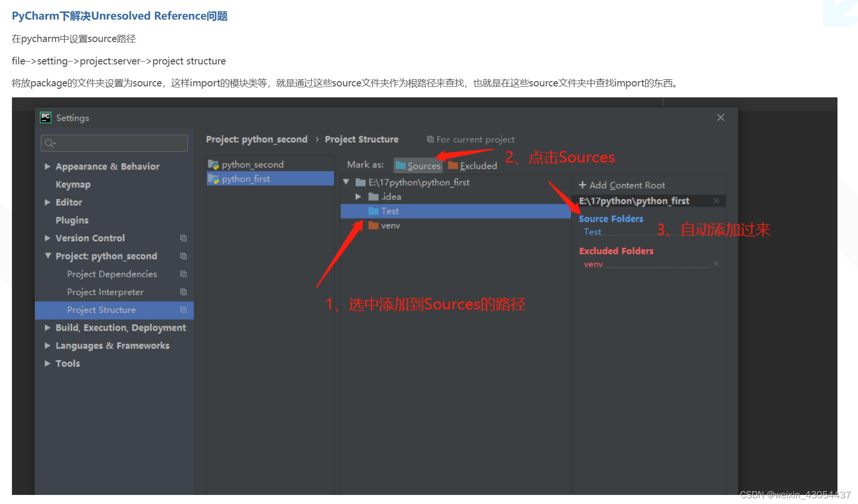This screenshot has width=858, height=504.
Task: Click the copy icon beside Project Dependencies
Action: [x=183, y=274]
